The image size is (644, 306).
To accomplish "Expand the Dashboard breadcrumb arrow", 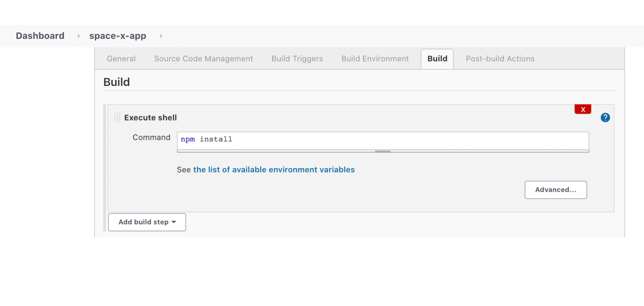I will 79,36.
